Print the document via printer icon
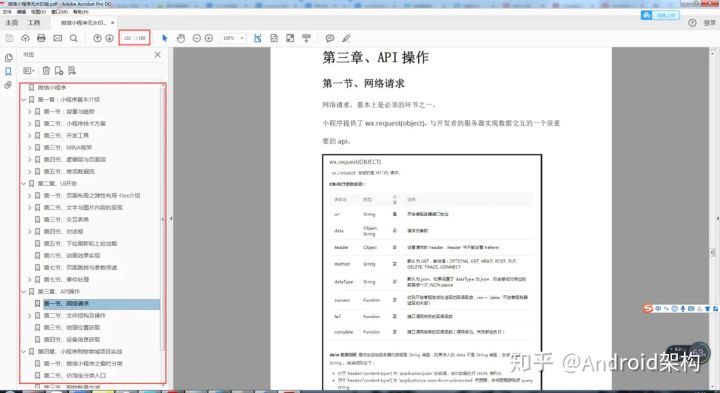Image resolution: width=720 pixels, height=393 pixels. [x=41, y=38]
